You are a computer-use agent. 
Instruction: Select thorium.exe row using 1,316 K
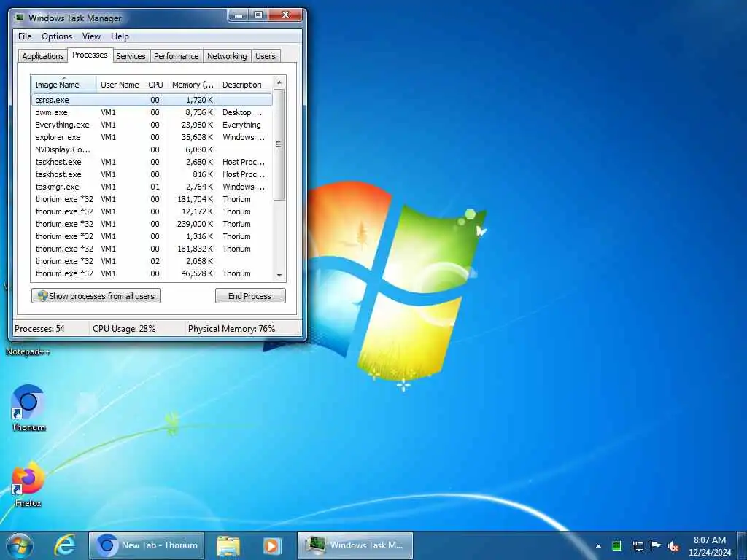pos(152,236)
